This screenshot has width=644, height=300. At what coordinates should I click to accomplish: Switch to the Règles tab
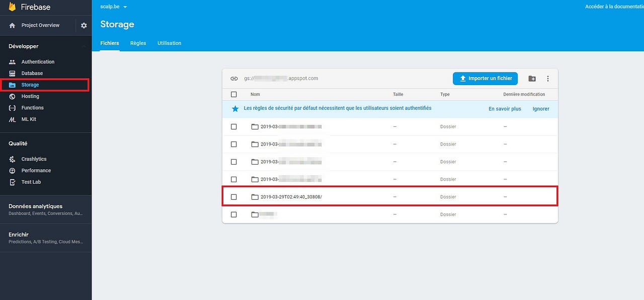point(138,43)
